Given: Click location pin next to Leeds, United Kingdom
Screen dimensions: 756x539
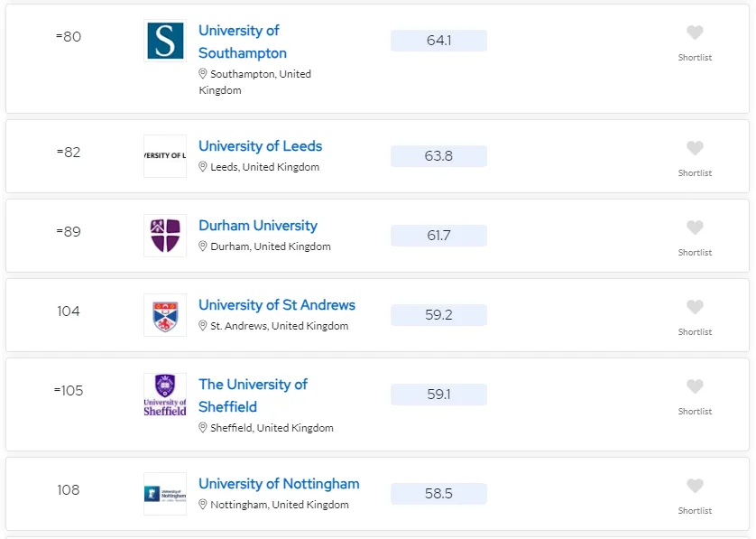Looking at the screenshot, I should click(203, 167).
